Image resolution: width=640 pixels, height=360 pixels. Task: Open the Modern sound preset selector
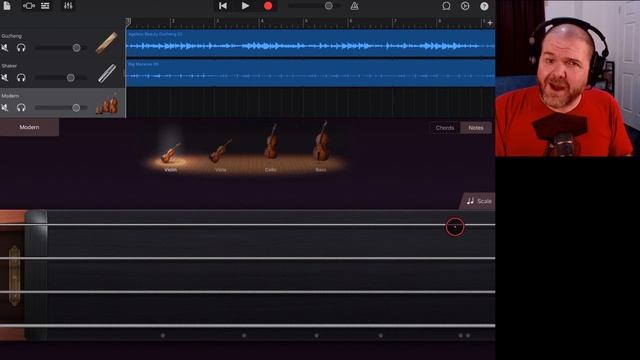tap(29, 127)
